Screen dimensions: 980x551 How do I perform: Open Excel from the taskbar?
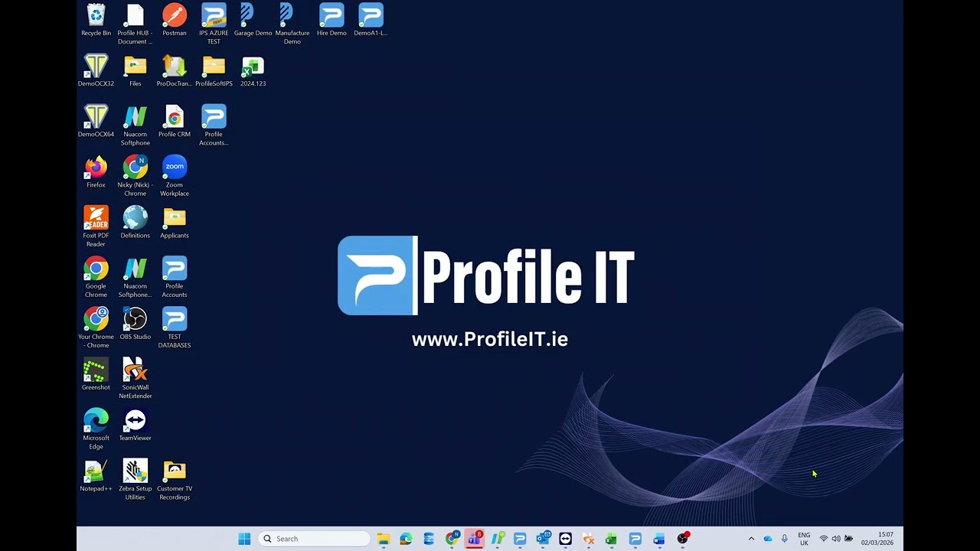click(x=611, y=539)
